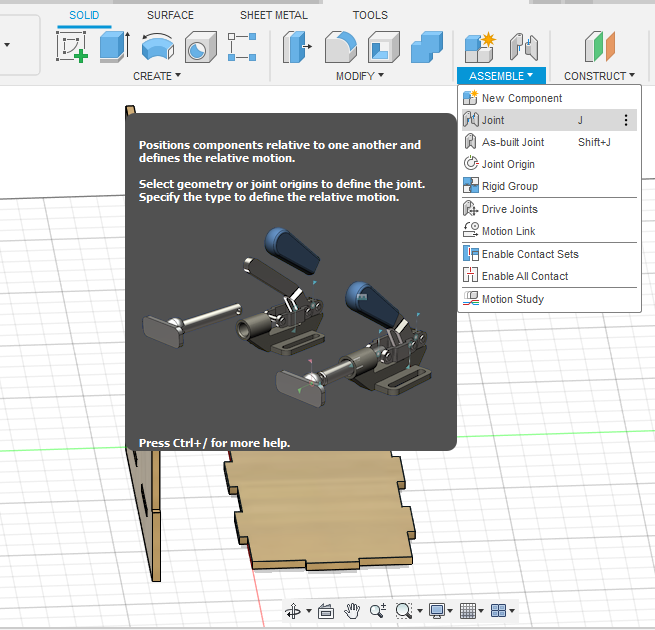This screenshot has height=630, width=655.
Task: Collapse the ASSEMBLE dropdown menu
Action: click(x=501, y=76)
